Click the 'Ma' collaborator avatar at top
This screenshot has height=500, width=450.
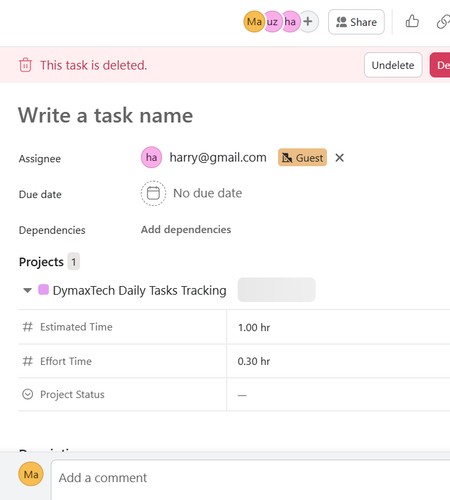[254, 22]
